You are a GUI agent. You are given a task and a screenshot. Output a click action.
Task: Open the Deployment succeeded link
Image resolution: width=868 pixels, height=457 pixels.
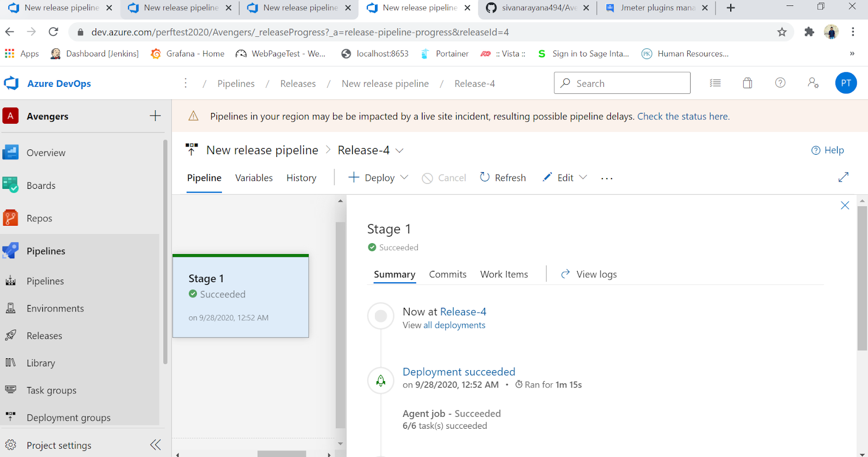point(458,372)
